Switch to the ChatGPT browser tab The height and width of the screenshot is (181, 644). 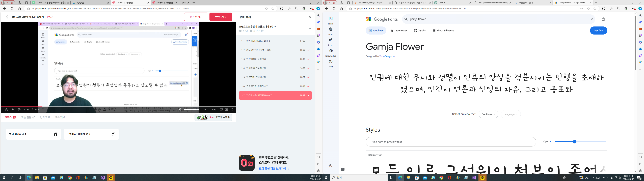click(x=453, y=3)
